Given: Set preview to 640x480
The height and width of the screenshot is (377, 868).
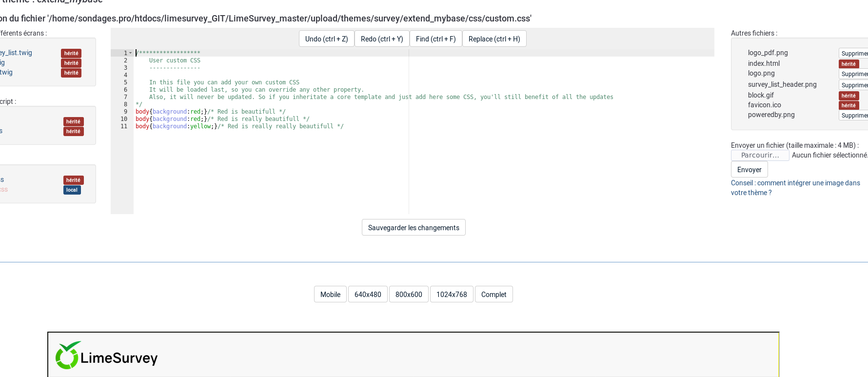Looking at the screenshot, I should [368, 295].
